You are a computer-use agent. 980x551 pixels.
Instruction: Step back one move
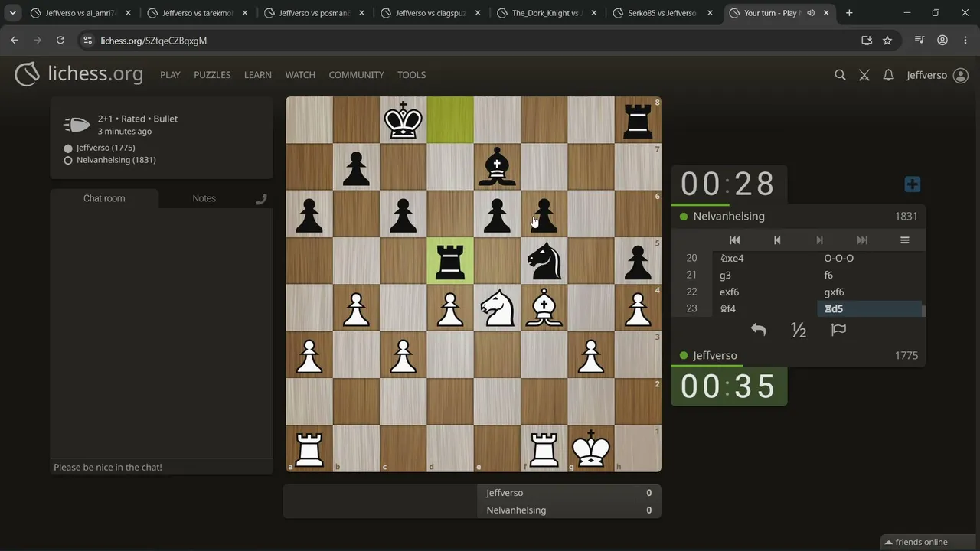(x=777, y=240)
